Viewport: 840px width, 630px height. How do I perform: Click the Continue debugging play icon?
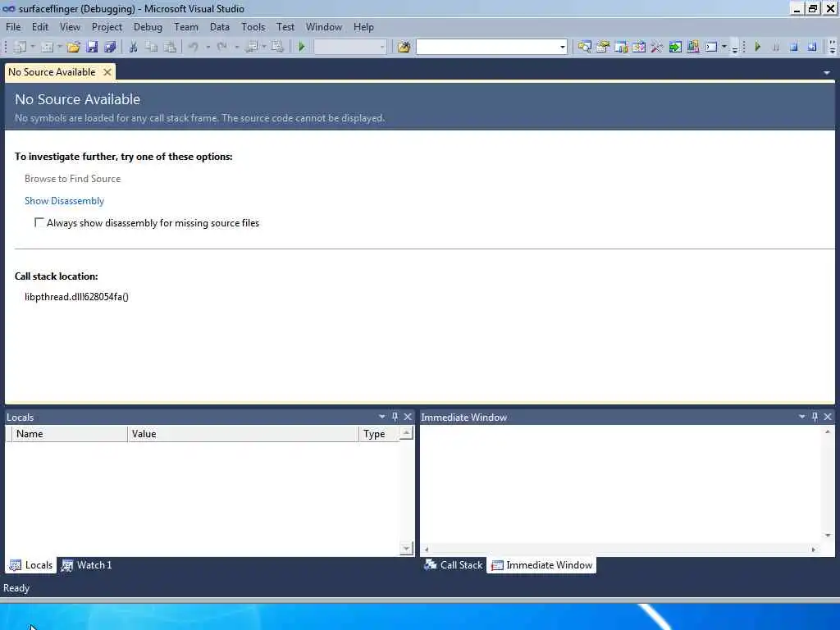pos(757,47)
